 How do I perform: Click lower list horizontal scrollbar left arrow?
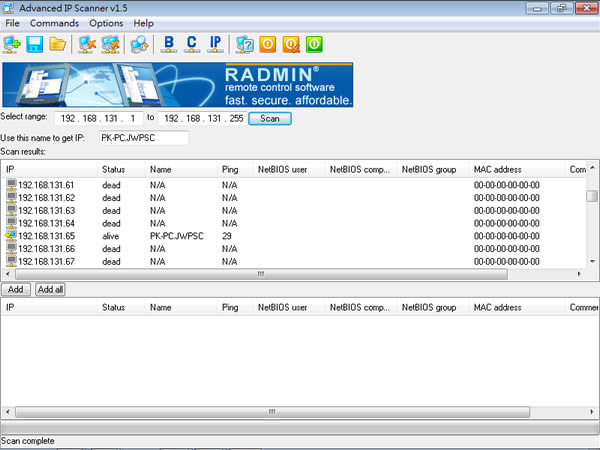click(x=8, y=412)
